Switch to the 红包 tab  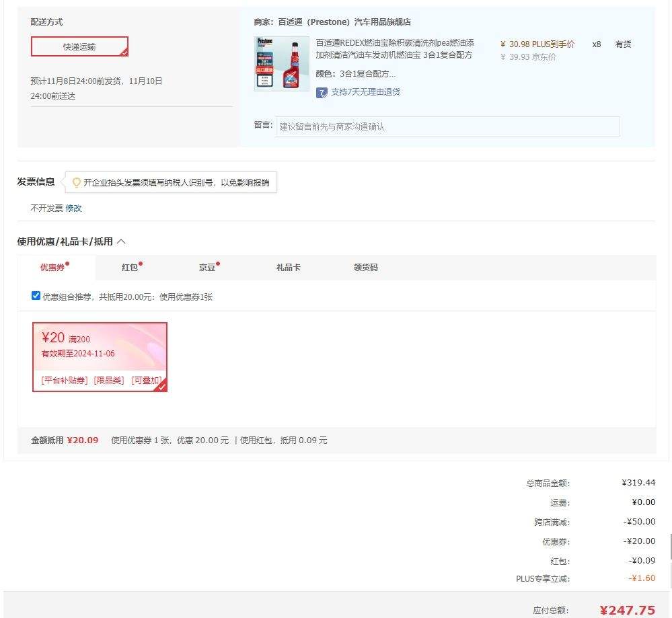[x=130, y=267]
